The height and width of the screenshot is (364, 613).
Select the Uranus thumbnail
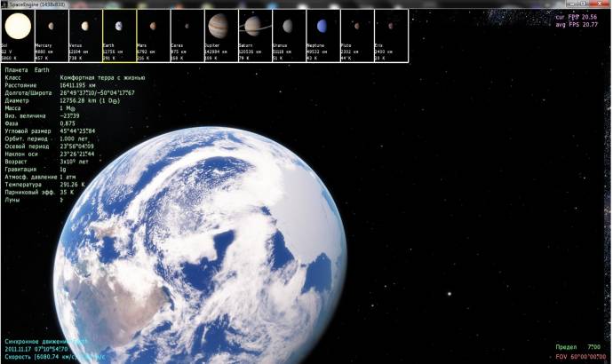tap(290, 36)
